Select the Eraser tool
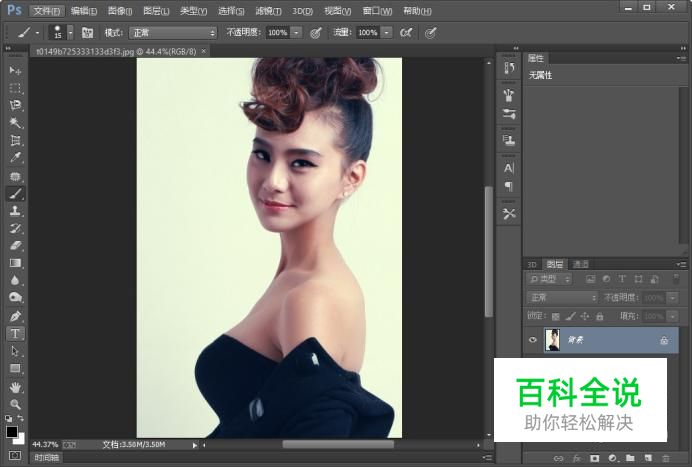Viewport: 692px width, 467px height. [15, 245]
